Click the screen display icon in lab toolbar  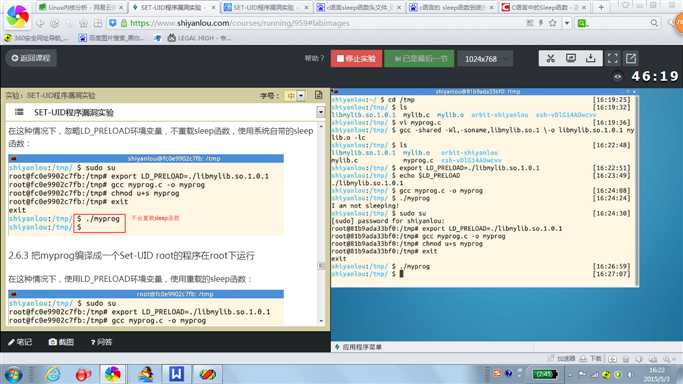(571, 58)
